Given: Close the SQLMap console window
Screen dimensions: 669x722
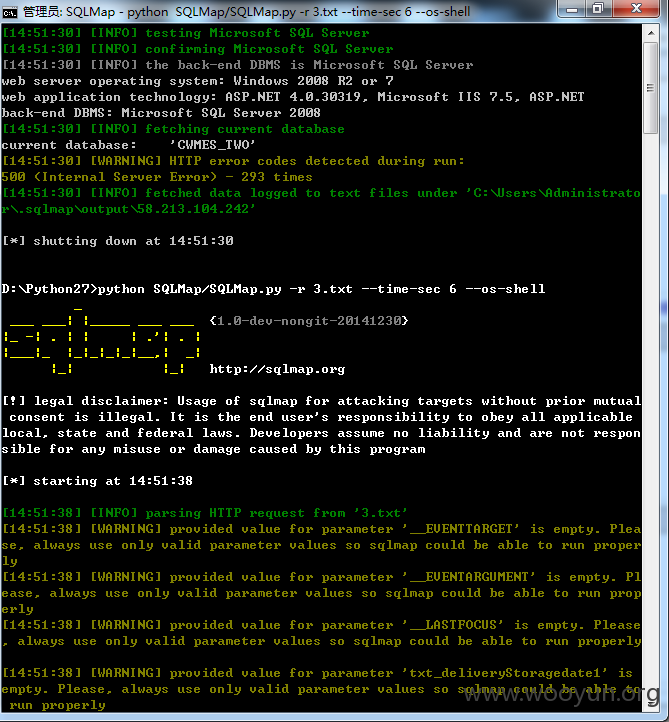Looking at the screenshot, I should click(636, 8).
